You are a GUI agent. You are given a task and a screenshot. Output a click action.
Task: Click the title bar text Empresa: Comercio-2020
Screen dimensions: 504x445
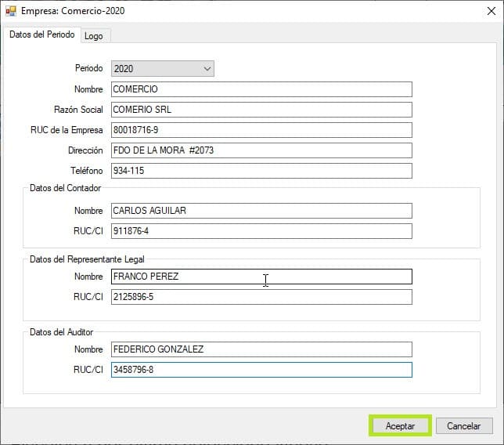[72, 11]
